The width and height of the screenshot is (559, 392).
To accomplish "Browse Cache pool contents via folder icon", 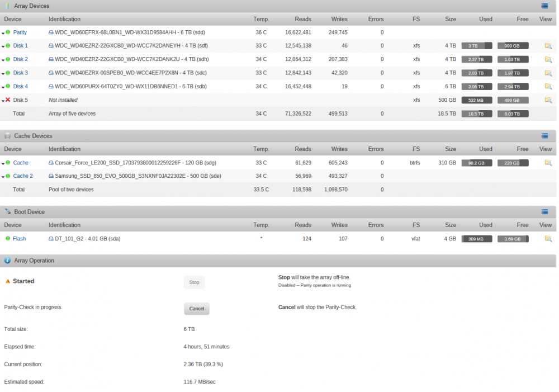I will click(548, 163).
